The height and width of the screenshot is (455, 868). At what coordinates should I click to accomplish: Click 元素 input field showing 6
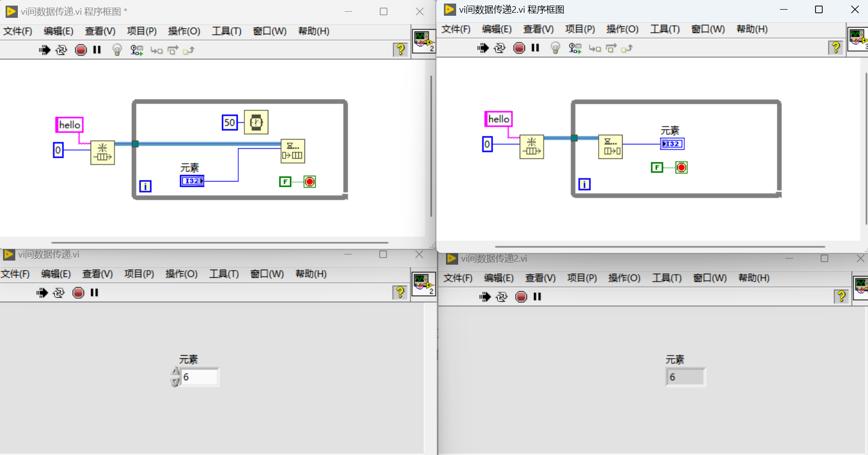(x=200, y=377)
